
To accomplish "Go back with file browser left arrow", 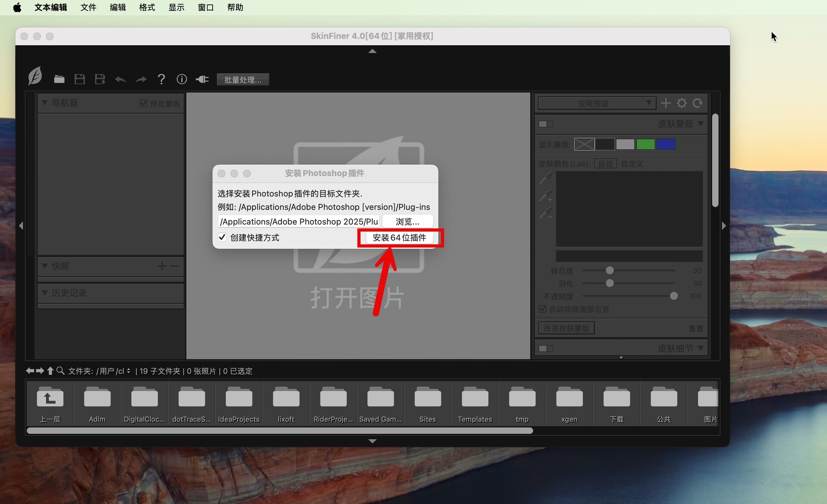I will 30,370.
